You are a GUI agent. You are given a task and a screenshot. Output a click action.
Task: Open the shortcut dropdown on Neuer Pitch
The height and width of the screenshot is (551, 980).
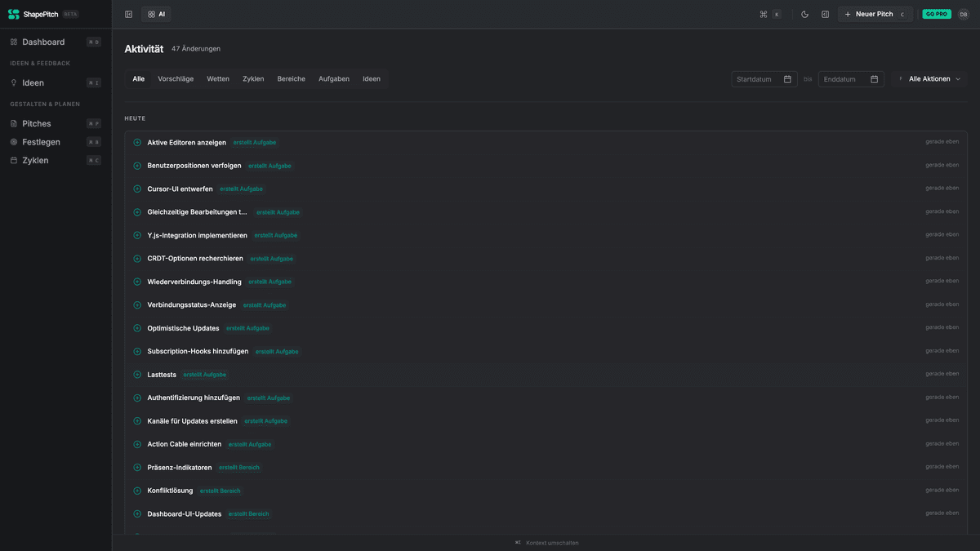click(902, 14)
